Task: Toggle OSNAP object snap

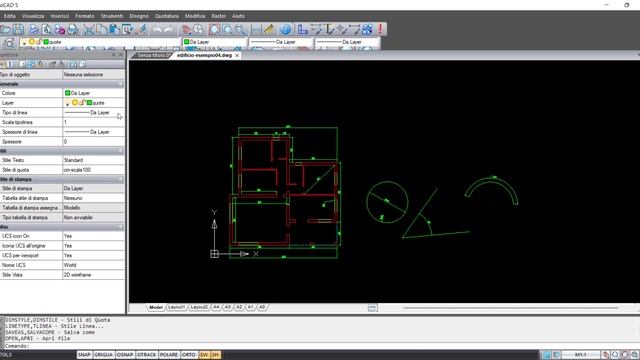Action: [125, 355]
